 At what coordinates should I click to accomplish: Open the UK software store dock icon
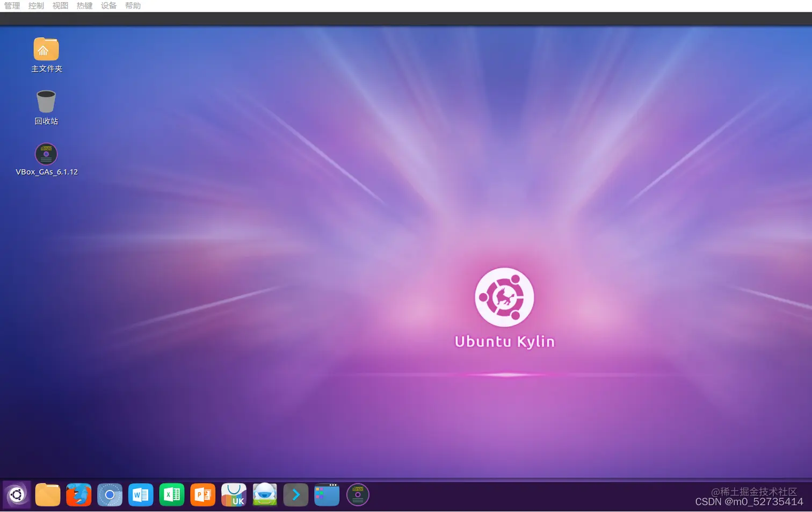click(234, 495)
